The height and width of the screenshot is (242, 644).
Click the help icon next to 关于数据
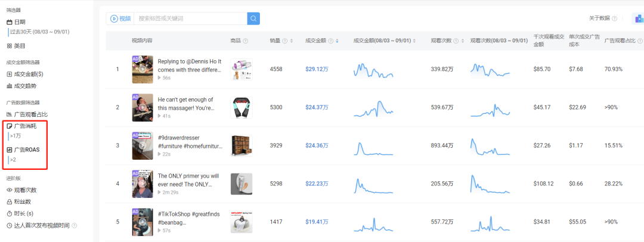point(614,18)
